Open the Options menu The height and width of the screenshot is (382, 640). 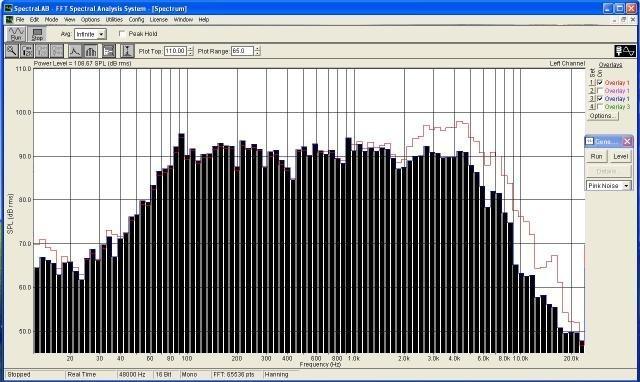(x=90, y=20)
